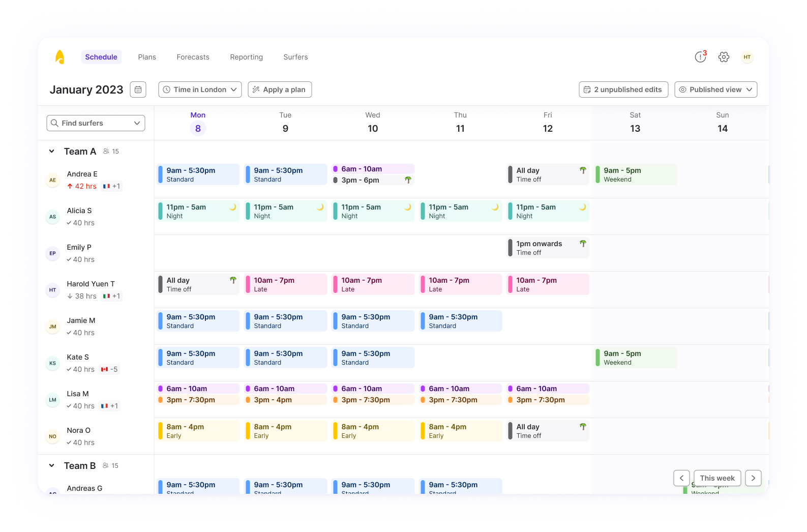Screen dimensions: 807x532
Task: Collapse the Team A group
Action: click(52, 152)
